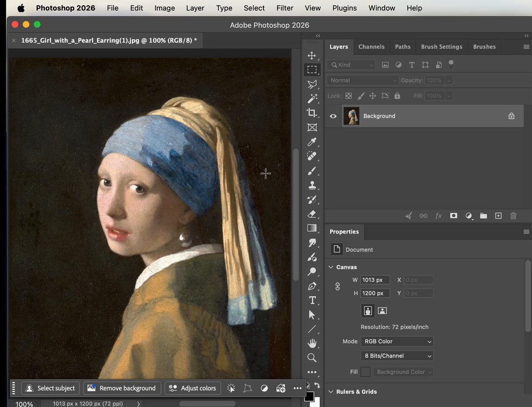Image resolution: width=532 pixels, height=407 pixels.
Task: Open the Opacity slider dropdown arrow
Action: (x=449, y=80)
